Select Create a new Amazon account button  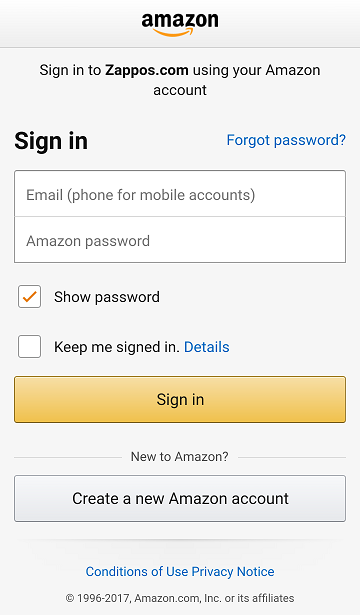(180, 499)
